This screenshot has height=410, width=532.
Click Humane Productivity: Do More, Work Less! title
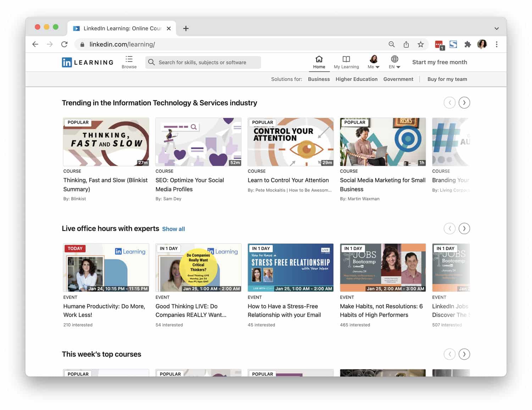tap(104, 310)
